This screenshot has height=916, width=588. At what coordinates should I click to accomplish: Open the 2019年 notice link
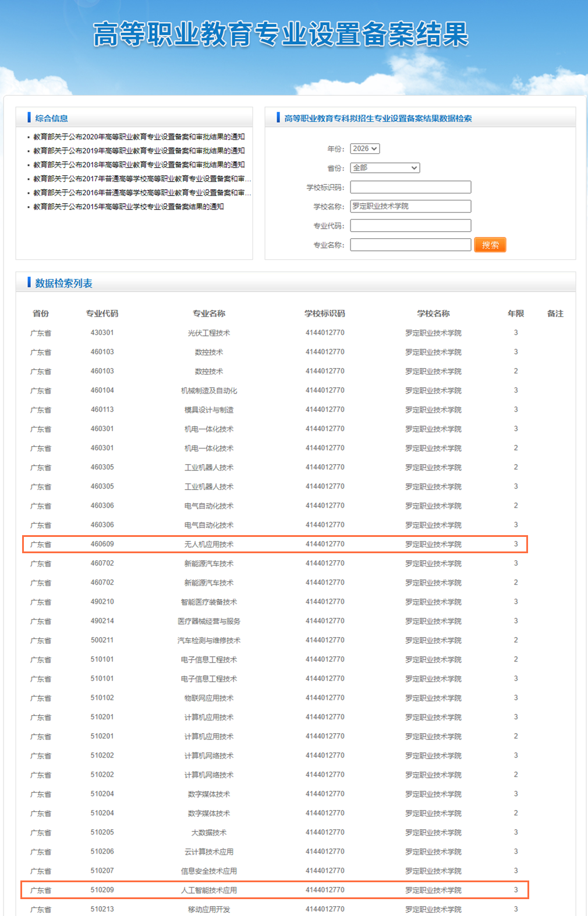tap(139, 151)
